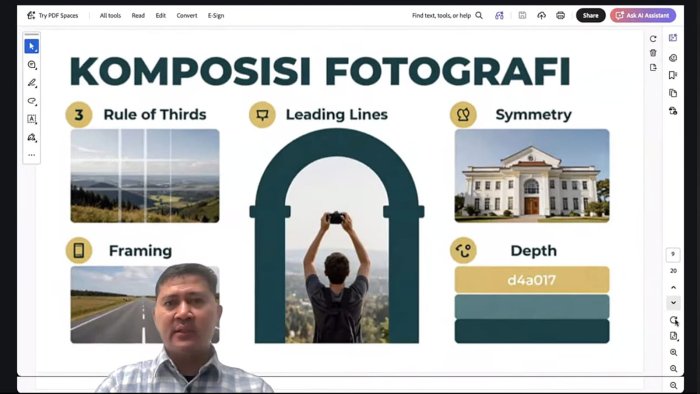Image resolution: width=700 pixels, height=394 pixels.
Task: Open the comments panel icon
Action: [x=673, y=58]
